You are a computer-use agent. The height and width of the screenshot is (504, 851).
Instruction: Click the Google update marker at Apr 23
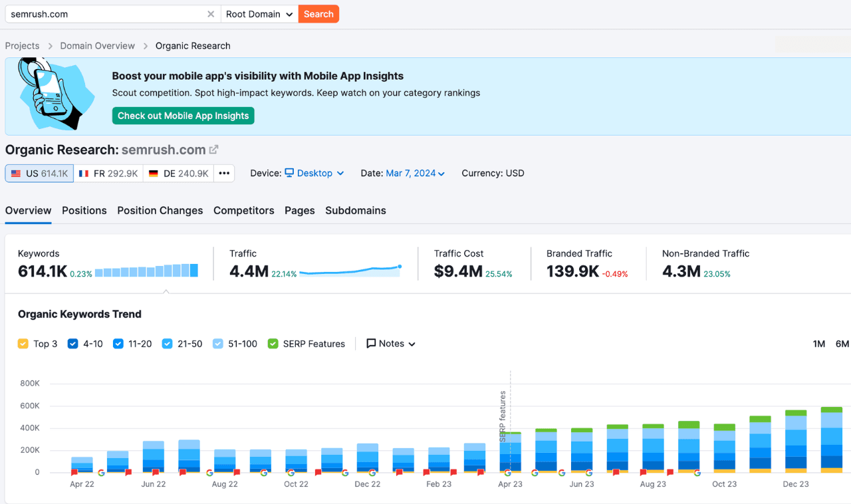click(508, 473)
